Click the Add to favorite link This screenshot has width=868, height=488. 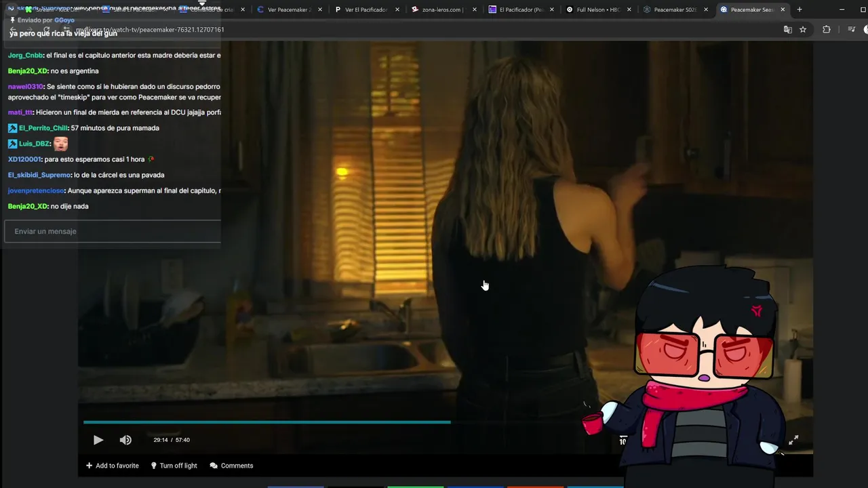click(x=113, y=466)
